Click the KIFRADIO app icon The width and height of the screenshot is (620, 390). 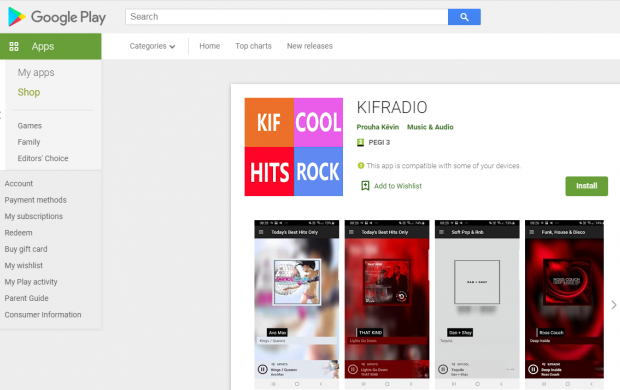[293, 147]
